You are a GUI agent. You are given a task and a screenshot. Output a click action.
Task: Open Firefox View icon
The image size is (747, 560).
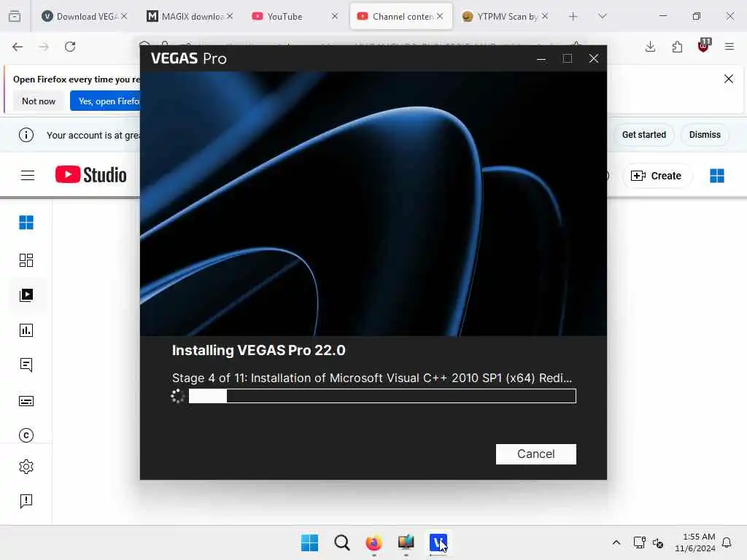point(15,17)
